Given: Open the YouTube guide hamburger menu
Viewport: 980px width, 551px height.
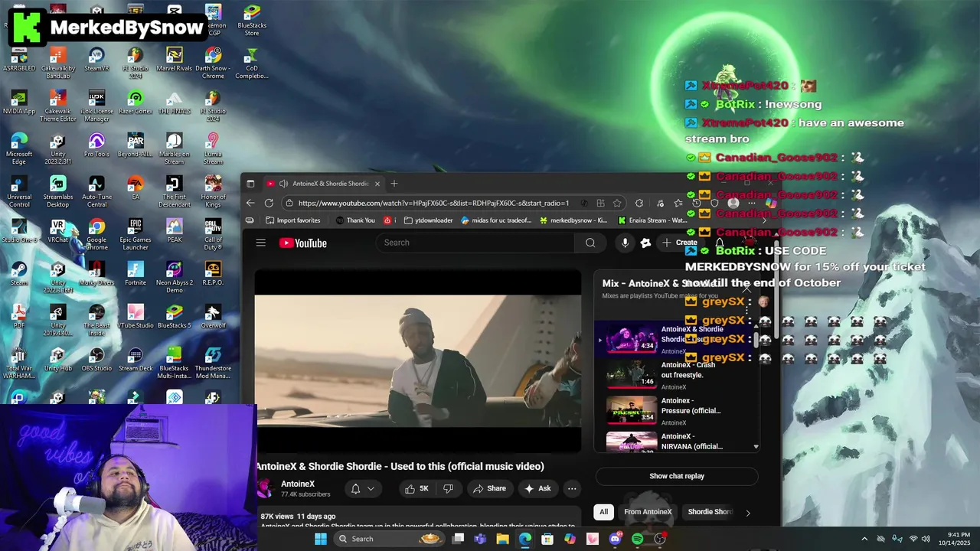Looking at the screenshot, I should point(260,243).
